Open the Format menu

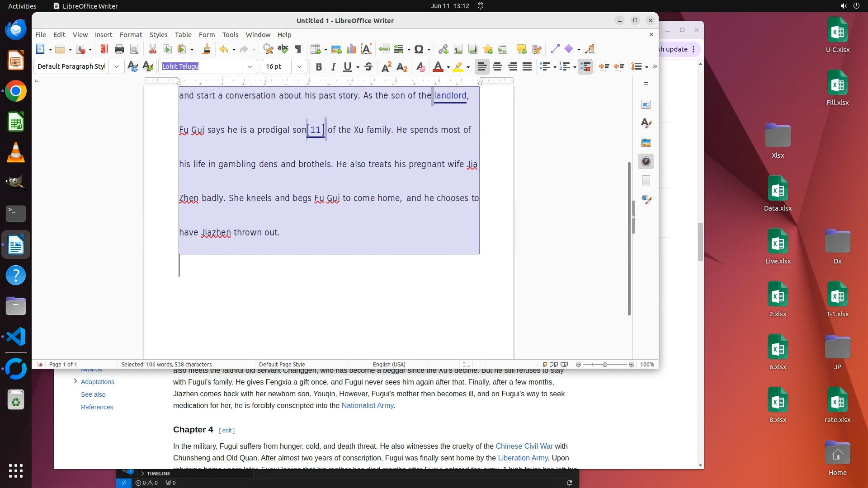[131, 35]
